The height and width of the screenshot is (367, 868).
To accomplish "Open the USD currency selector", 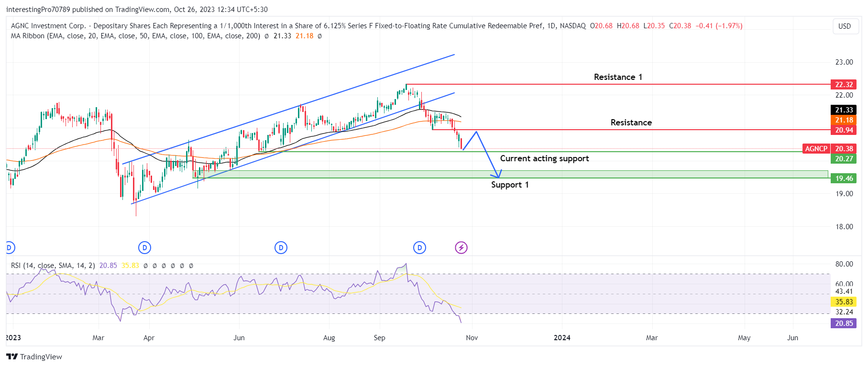I will (845, 26).
